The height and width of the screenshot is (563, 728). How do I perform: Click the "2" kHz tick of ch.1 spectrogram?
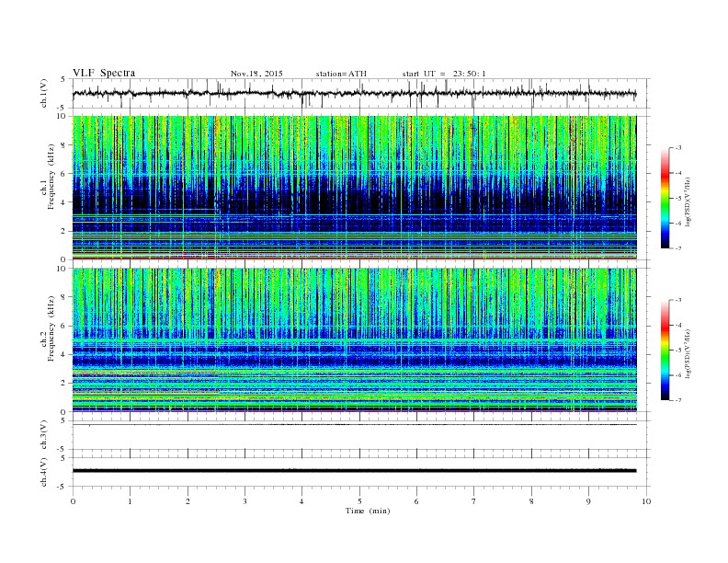click(x=63, y=231)
